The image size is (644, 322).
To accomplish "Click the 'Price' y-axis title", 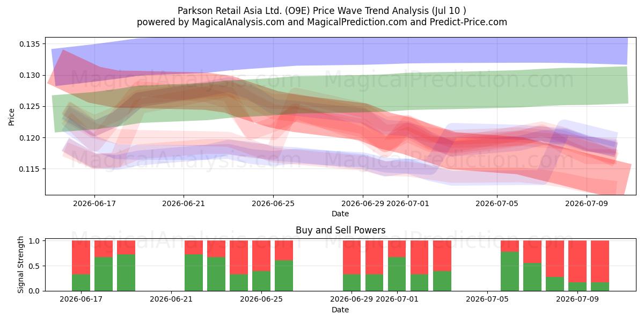I will (x=12, y=116).
